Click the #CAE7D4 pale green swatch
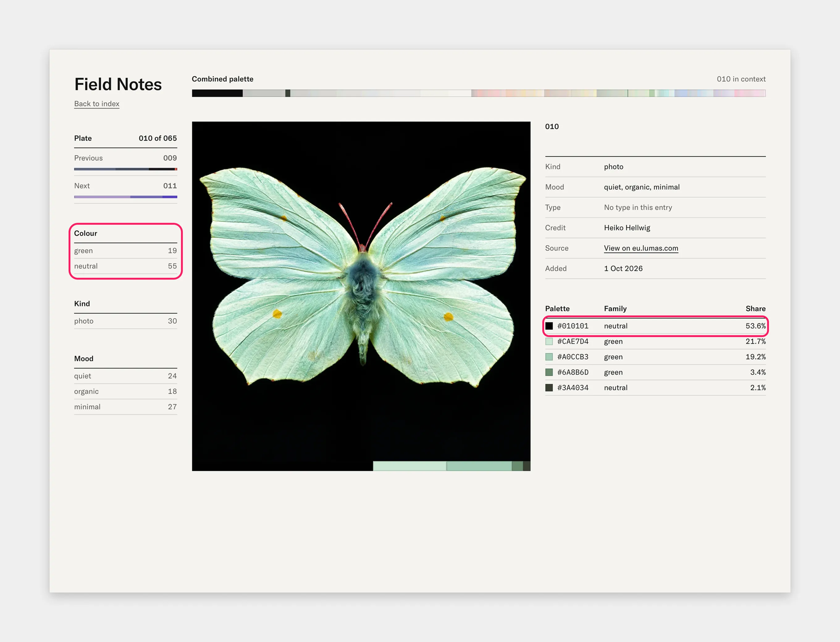The height and width of the screenshot is (642, 840). pos(549,341)
